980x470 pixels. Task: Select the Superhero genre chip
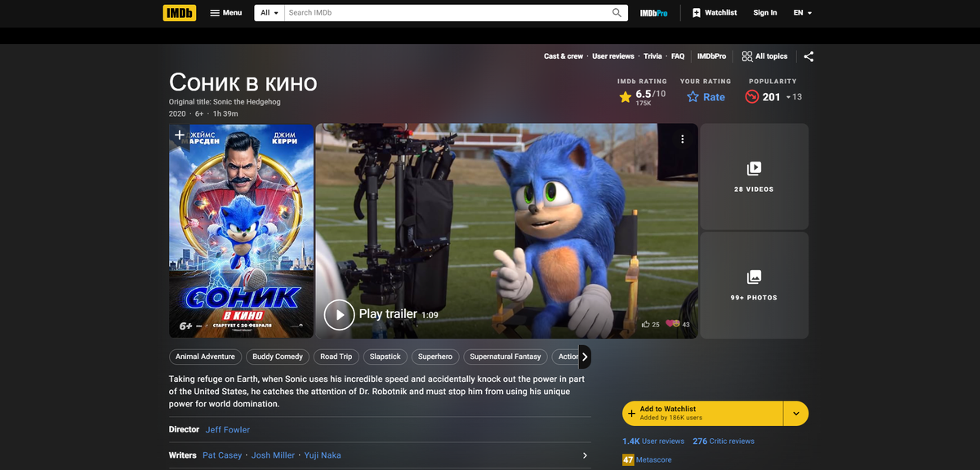point(435,357)
